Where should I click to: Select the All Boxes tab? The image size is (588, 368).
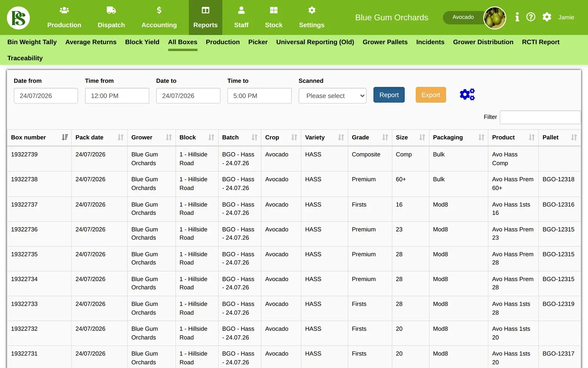click(x=183, y=42)
